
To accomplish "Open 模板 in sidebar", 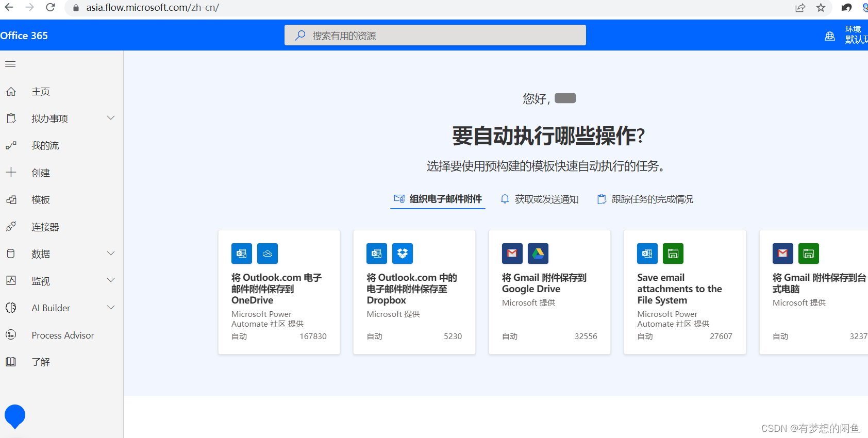I will click(x=41, y=200).
